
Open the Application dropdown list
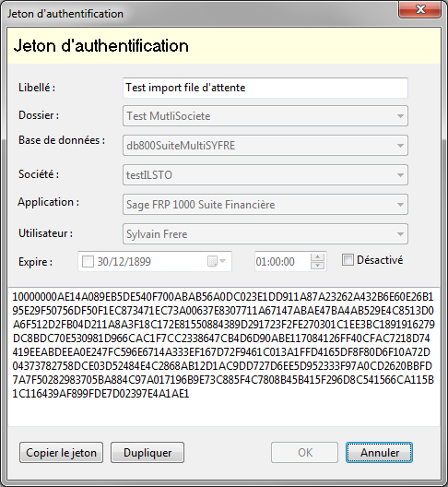(265, 205)
